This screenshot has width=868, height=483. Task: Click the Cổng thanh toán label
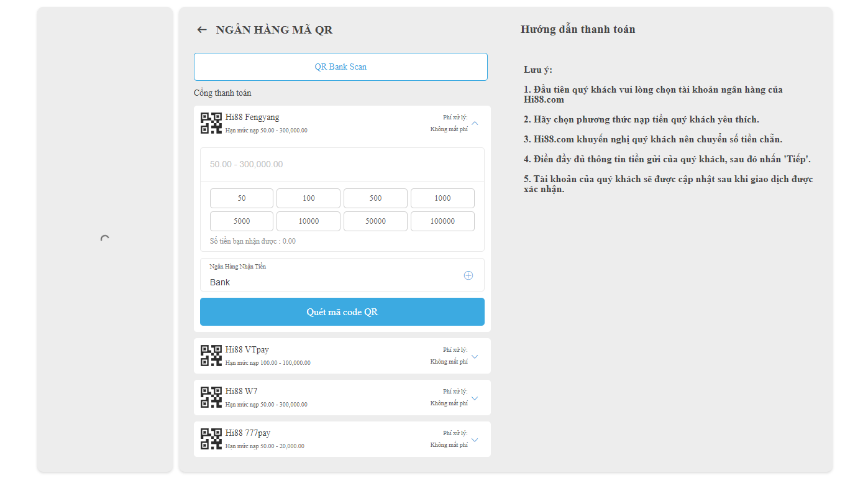[222, 93]
